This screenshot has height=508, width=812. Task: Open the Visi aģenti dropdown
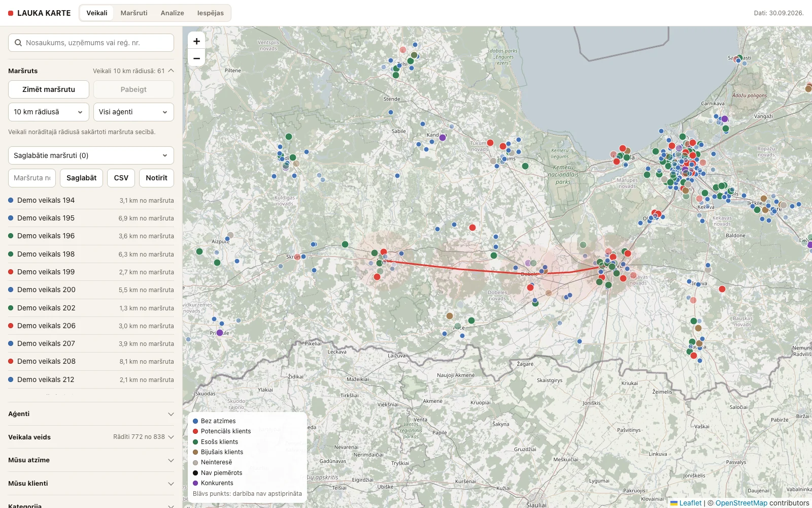[x=133, y=112]
